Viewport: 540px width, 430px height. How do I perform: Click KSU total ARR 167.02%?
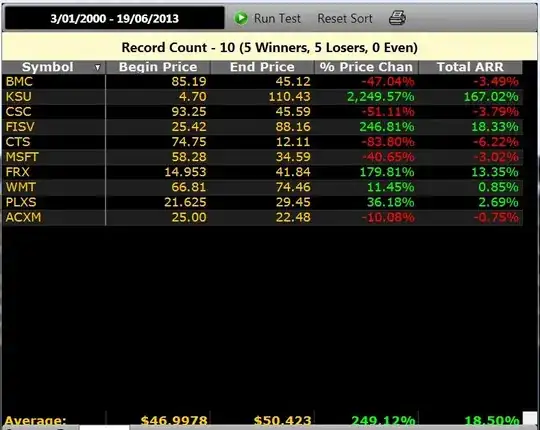tap(491, 97)
